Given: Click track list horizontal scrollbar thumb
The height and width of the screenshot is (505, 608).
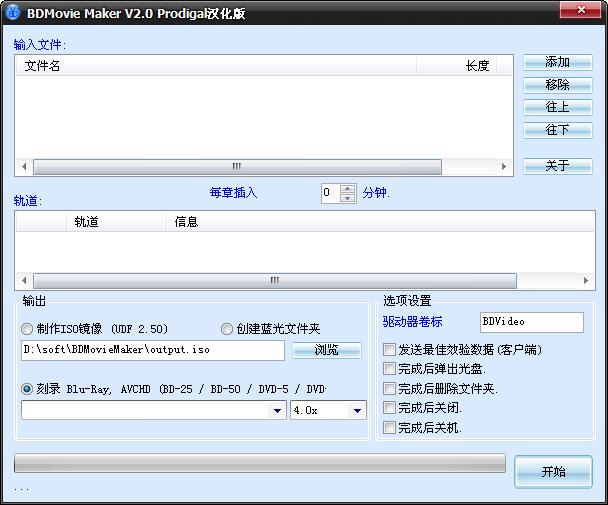Looking at the screenshot, I should (x=275, y=280).
